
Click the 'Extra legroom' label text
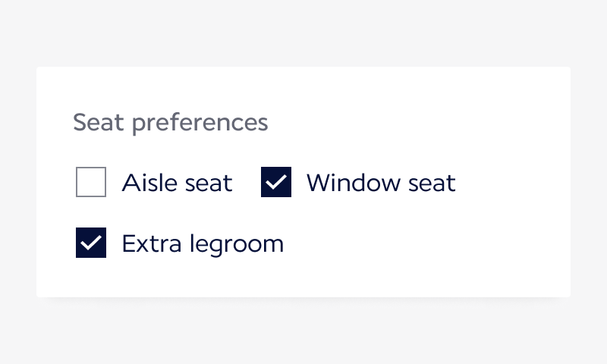click(x=203, y=243)
